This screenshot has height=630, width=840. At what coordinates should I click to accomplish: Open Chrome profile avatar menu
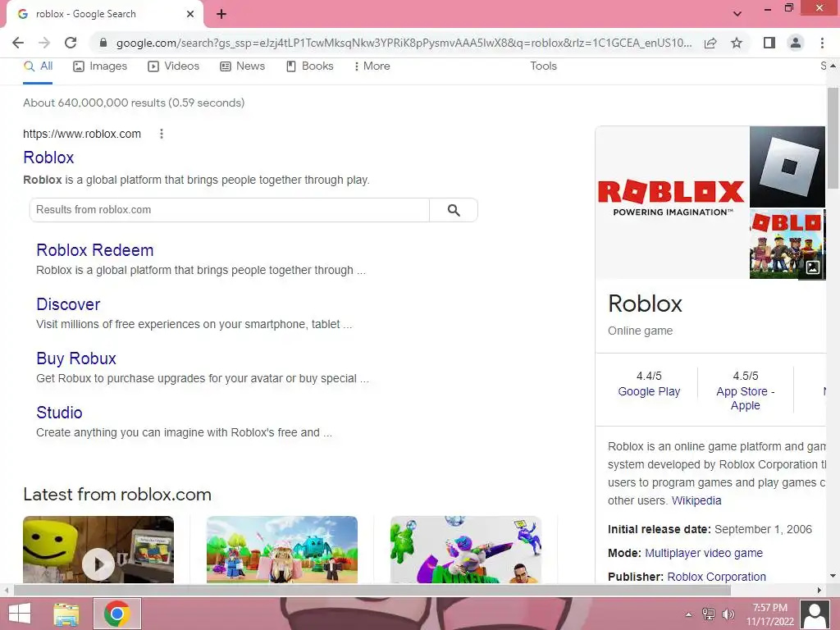[x=796, y=43]
